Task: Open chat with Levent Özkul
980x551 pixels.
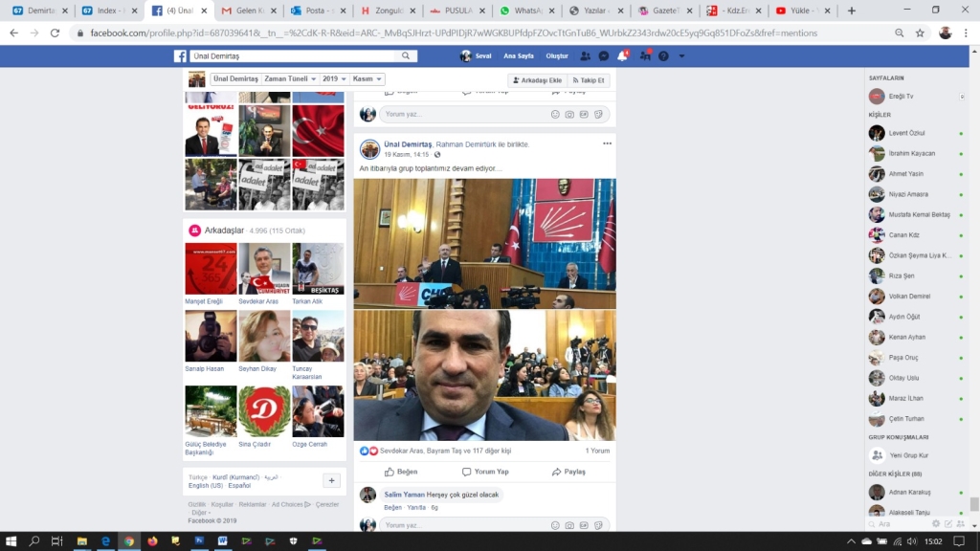Action: click(916, 133)
